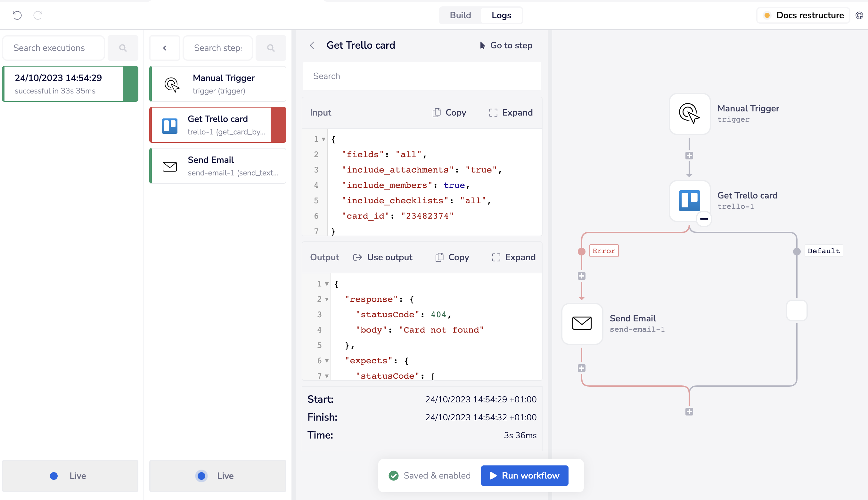Click the back arrow on Get Trello card panel
868x500 pixels.
tap(312, 45)
